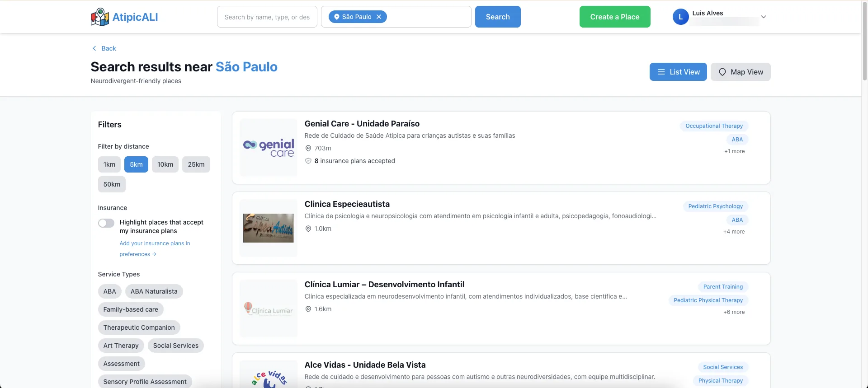The height and width of the screenshot is (388, 868).
Task: Expand the user account dropdown chevron
Action: (x=764, y=17)
